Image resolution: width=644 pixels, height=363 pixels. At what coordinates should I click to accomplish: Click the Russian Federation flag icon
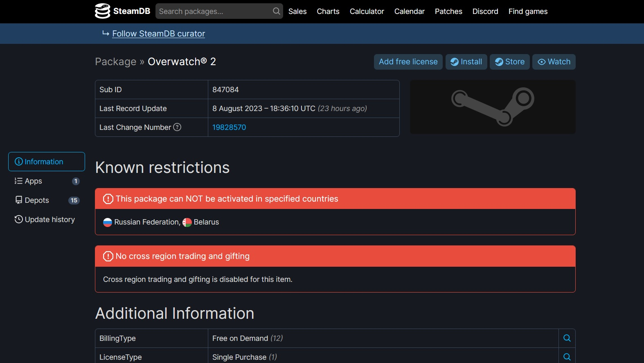108,222
